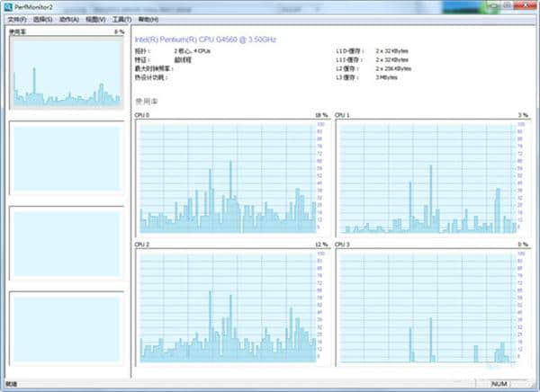Open the 动作(A) menu

(68, 19)
